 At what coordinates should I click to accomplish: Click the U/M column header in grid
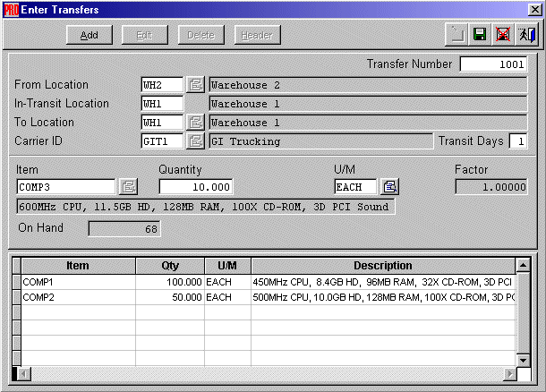pyautogui.click(x=227, y=266)
